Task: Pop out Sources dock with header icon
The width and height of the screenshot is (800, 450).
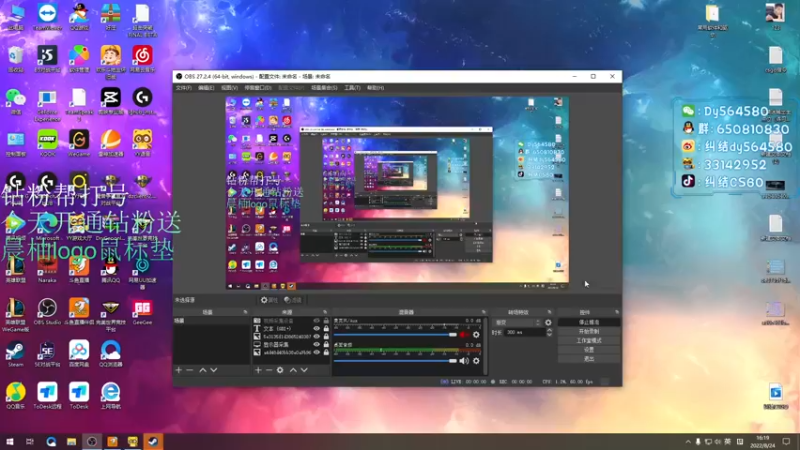Action: [325, 312]
